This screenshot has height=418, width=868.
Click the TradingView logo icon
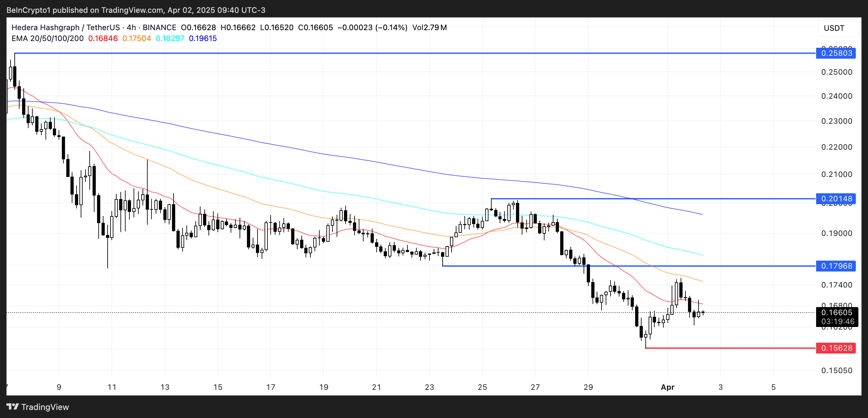[12, 406]
